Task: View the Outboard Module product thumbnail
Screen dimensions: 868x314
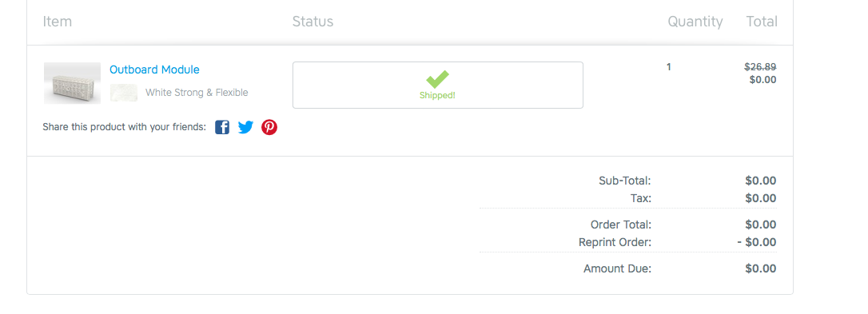Action: [x=73, y=83]
